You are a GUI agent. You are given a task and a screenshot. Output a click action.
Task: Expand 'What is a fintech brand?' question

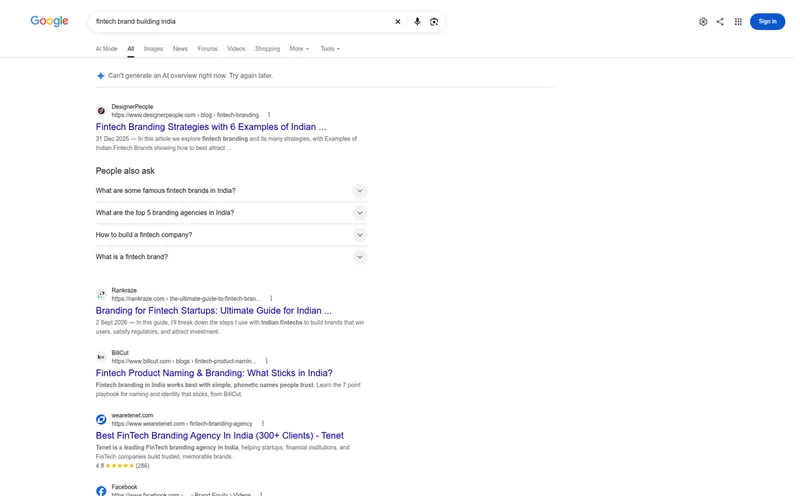[231, 257]
